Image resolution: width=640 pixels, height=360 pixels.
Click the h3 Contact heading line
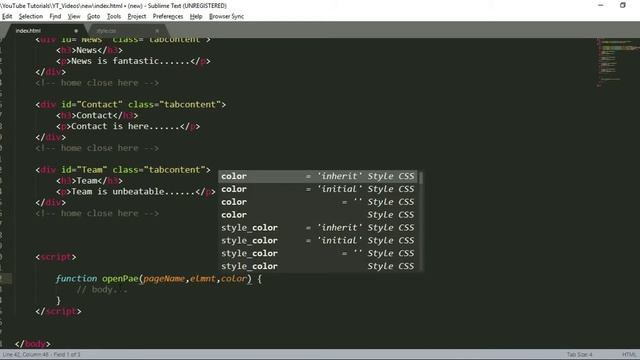97,116
